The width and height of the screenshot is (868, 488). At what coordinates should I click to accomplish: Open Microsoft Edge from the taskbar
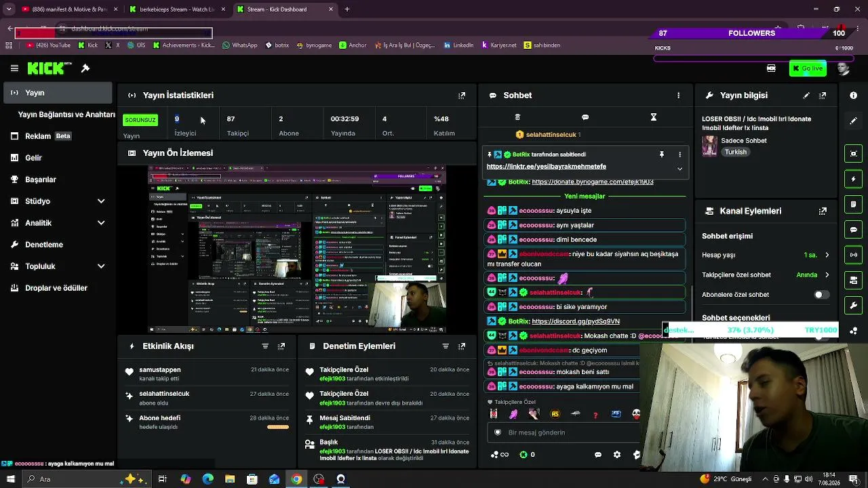(x=208, y=479)
